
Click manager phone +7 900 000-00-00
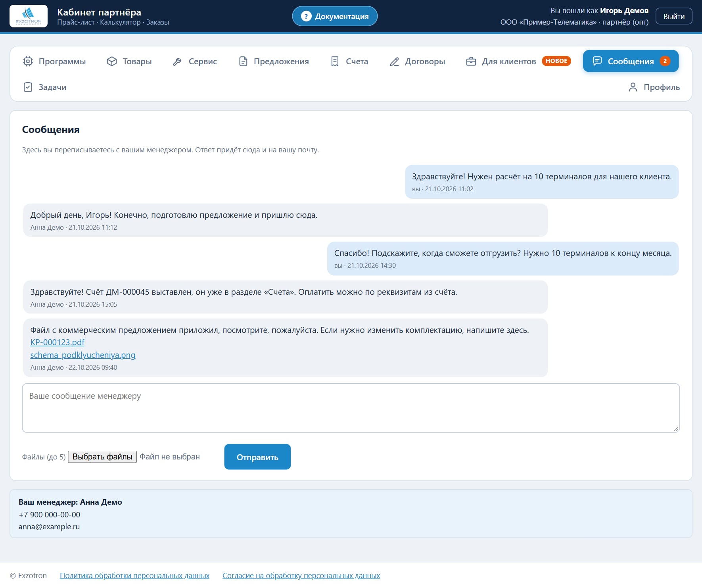[x=49, y=515]
